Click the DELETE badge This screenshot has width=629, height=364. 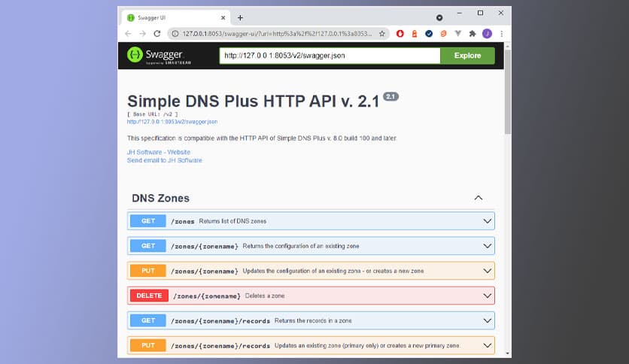pos(149,296)
